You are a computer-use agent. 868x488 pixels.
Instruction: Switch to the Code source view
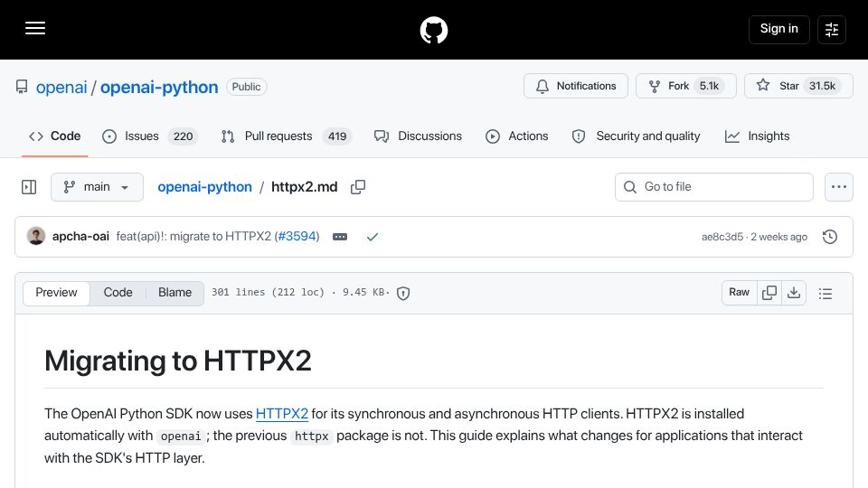118,293
